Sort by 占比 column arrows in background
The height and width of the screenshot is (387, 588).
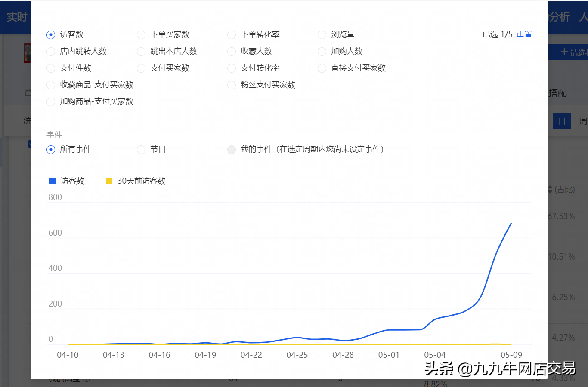point(550,190)
